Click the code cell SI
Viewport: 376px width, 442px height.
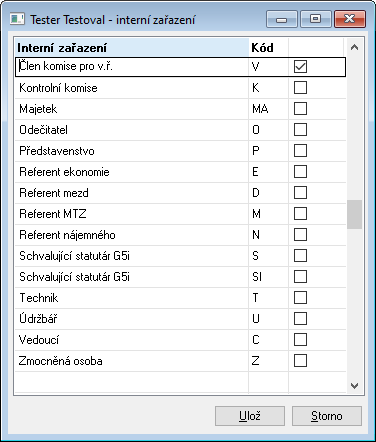268,277
